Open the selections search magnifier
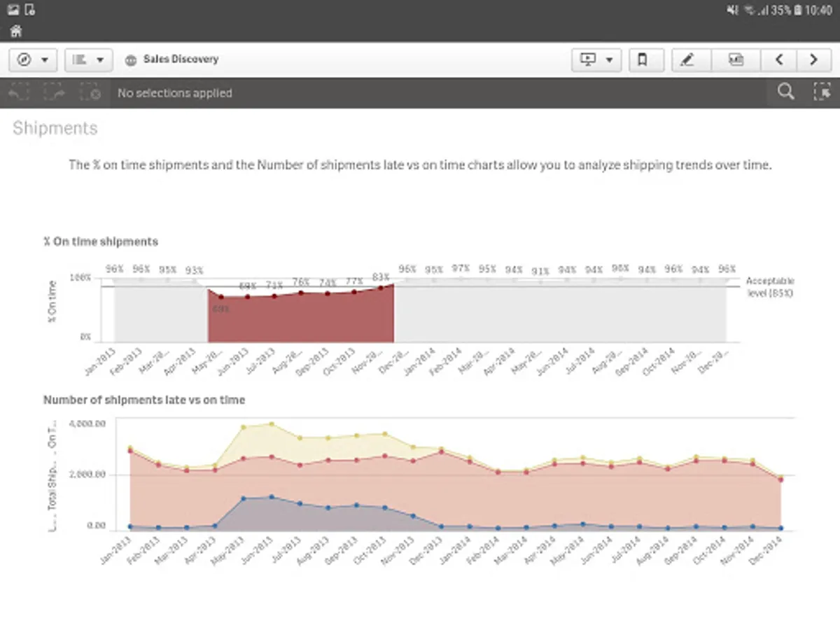The width and height of the screenshot is (840, 630). 786,92
